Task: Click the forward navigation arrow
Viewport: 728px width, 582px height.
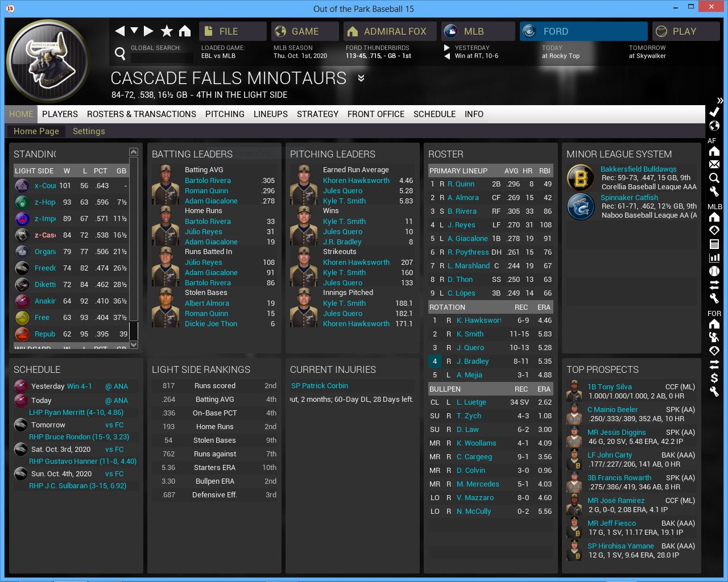Action: (x=148, y=31)
